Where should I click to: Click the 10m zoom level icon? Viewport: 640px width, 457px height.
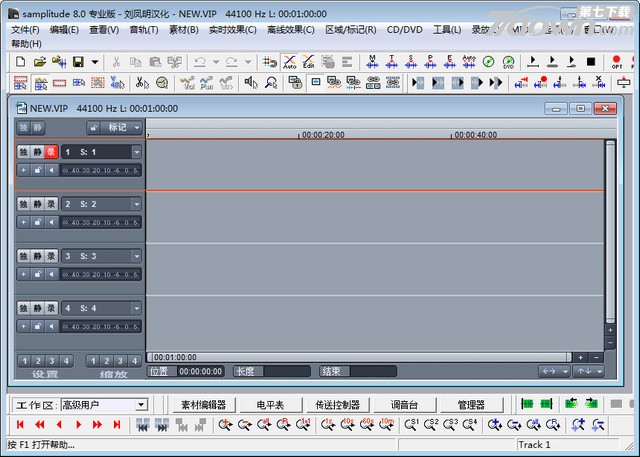pos(386,424)
